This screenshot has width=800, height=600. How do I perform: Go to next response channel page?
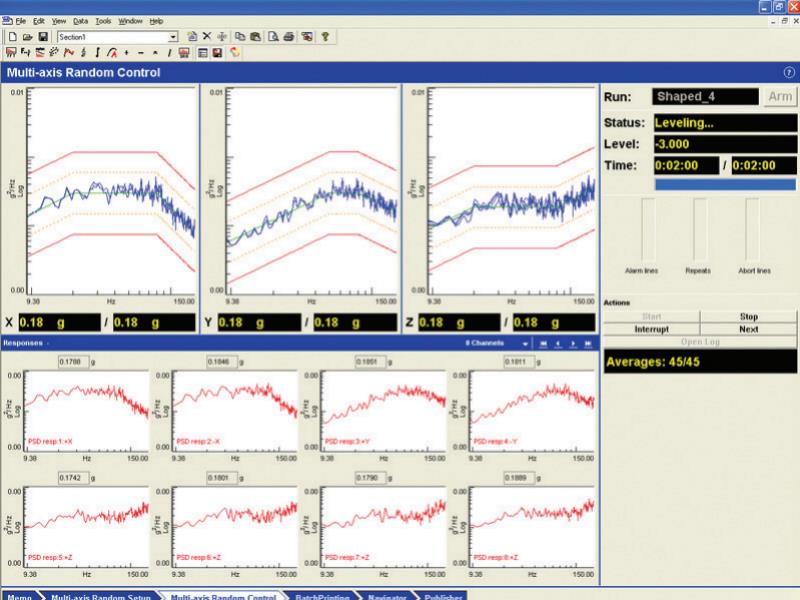pos(573,343)
